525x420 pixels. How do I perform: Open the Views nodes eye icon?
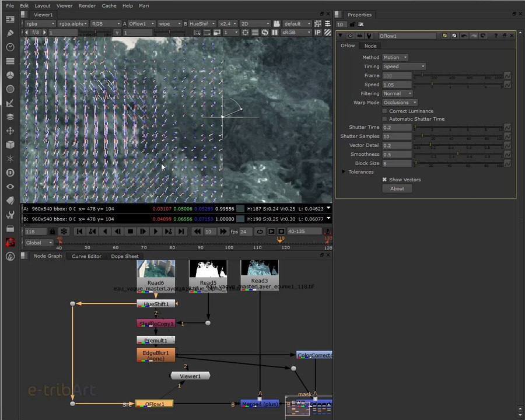(x=10, y=187)
